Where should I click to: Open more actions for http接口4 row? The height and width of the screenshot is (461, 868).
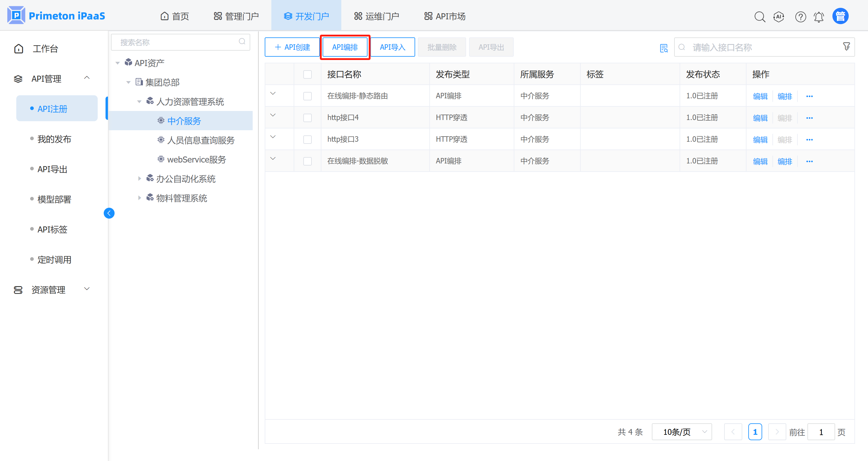[x=810, y=118]
